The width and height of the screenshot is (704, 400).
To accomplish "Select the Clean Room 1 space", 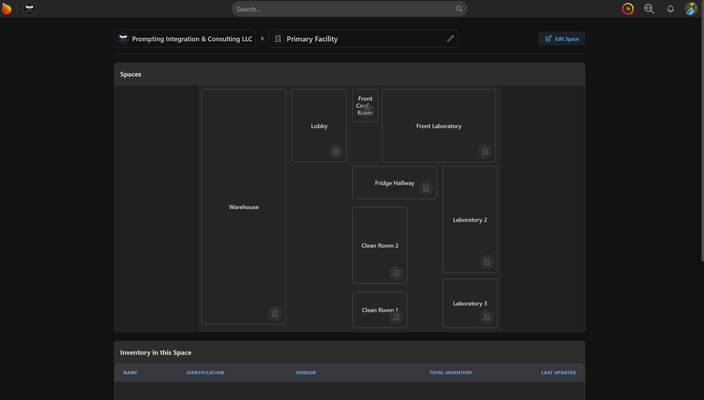I will (380, 310).
